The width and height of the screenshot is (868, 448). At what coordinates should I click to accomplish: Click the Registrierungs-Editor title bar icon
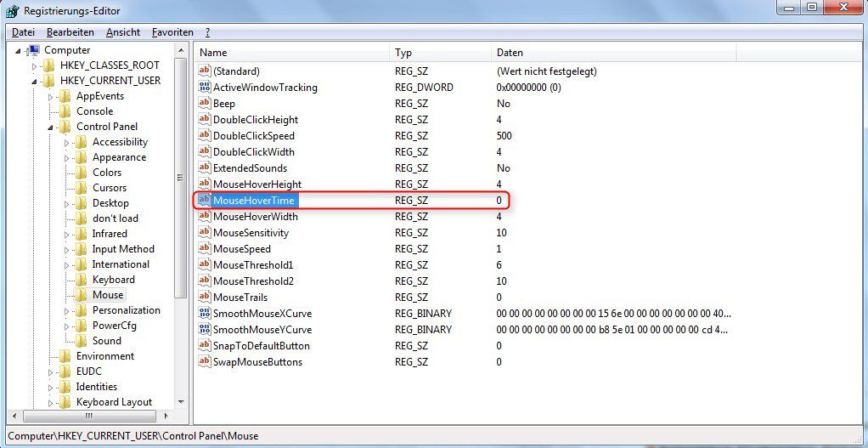click(x=14, y=10)
